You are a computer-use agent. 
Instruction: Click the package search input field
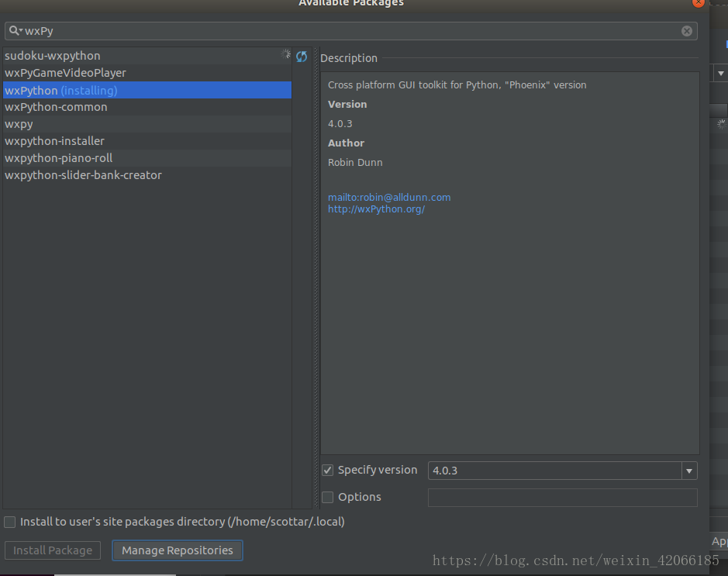[x=351, y=31]
